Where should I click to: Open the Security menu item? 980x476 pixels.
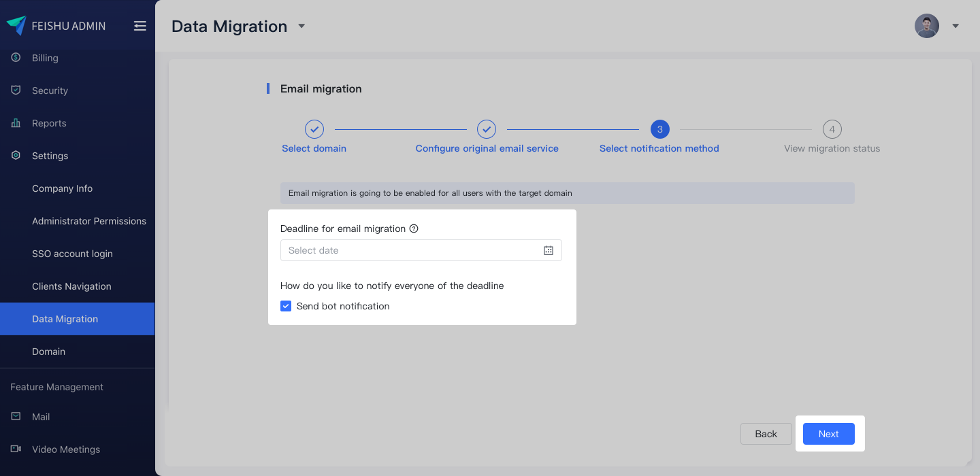pos(78,90)
